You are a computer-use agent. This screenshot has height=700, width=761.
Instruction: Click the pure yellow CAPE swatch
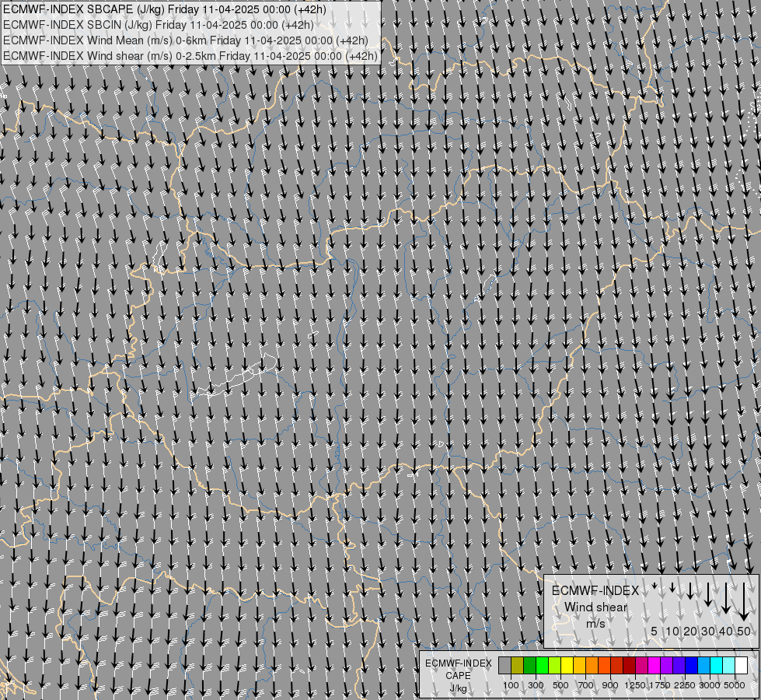coord(567,666)
